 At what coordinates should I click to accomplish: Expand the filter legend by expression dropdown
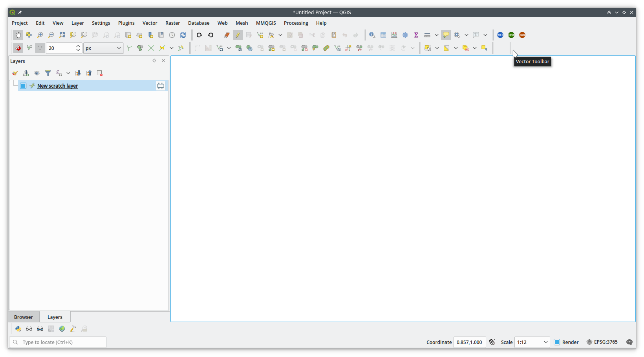click(x=68, y=73)
